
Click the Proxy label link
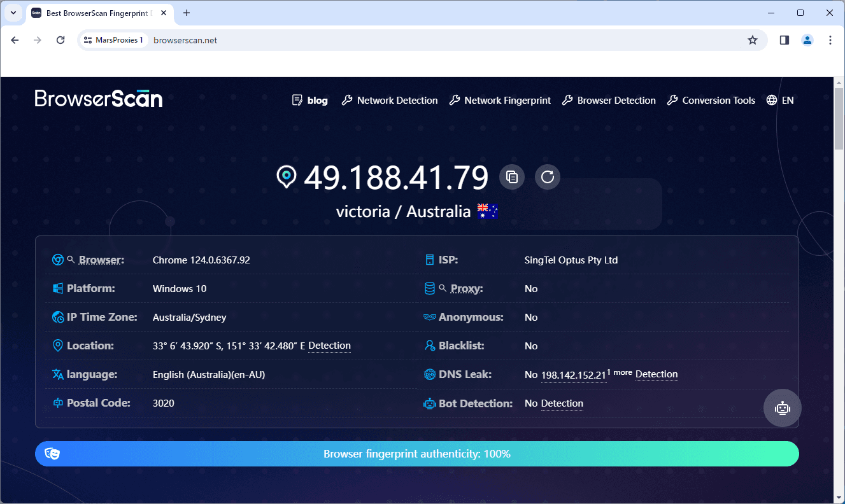467,288
